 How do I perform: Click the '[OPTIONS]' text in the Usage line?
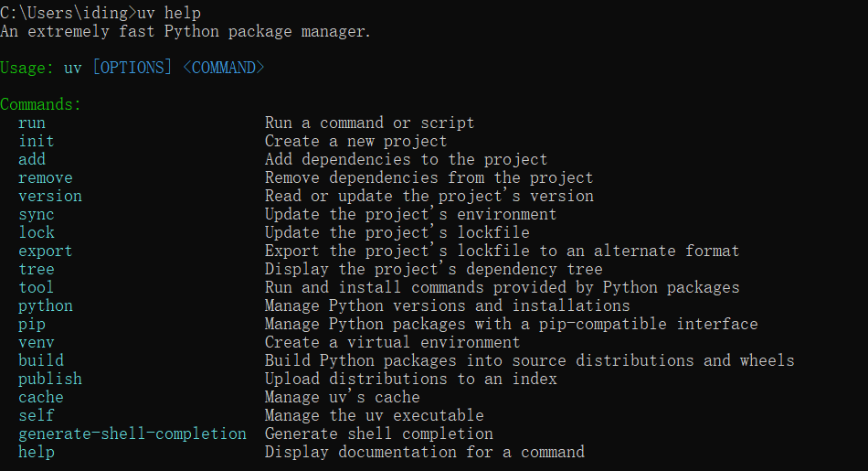(132, 68)
